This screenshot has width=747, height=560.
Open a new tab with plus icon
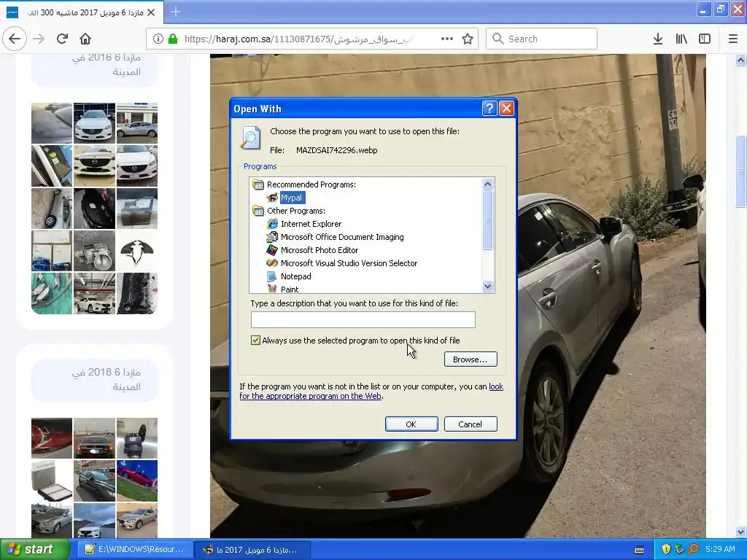click(175, 12)
